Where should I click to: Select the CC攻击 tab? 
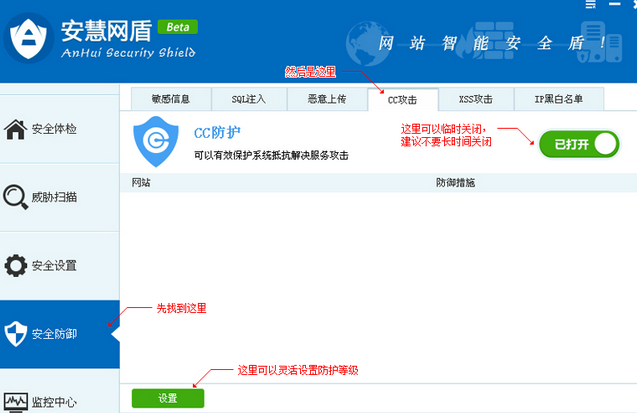point(403,100)
